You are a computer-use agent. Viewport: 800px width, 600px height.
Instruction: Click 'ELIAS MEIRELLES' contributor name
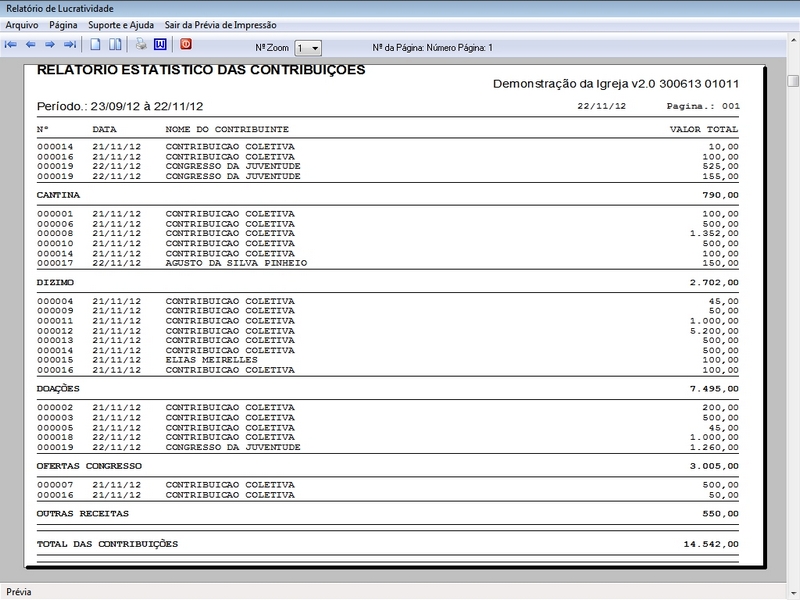click(211, 360)
